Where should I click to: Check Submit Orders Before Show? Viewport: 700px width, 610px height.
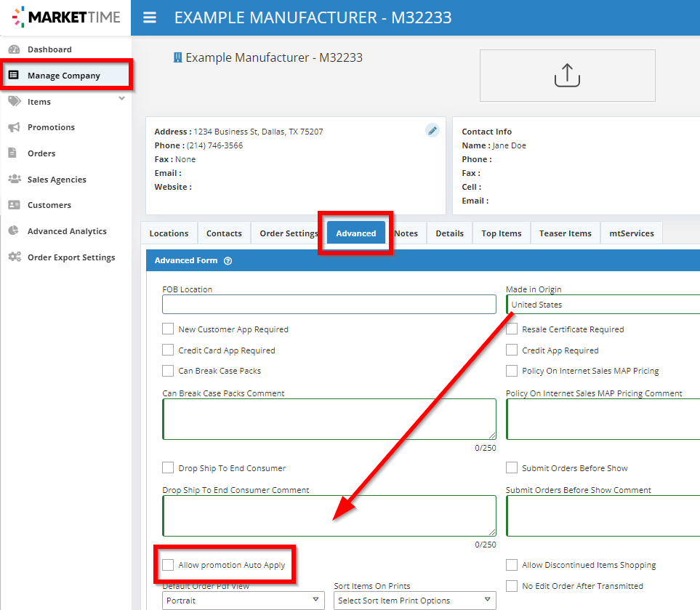click(x=512, y=468)
